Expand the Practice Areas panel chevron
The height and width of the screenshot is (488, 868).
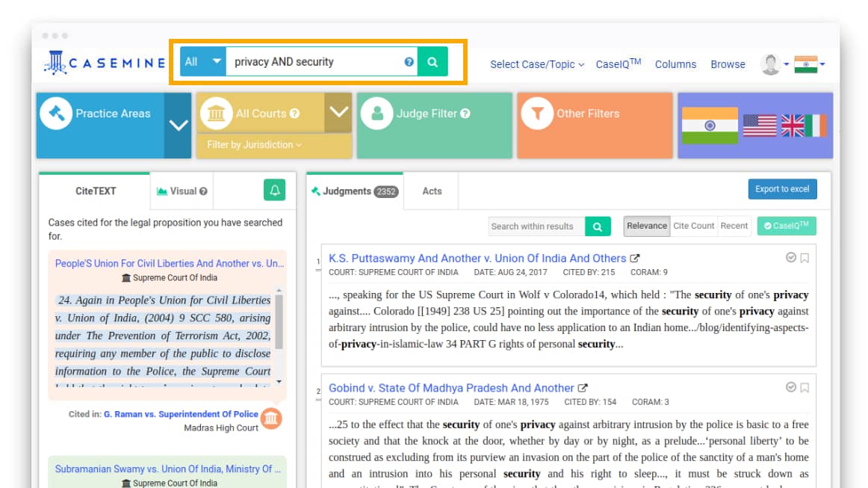(178, 126)
